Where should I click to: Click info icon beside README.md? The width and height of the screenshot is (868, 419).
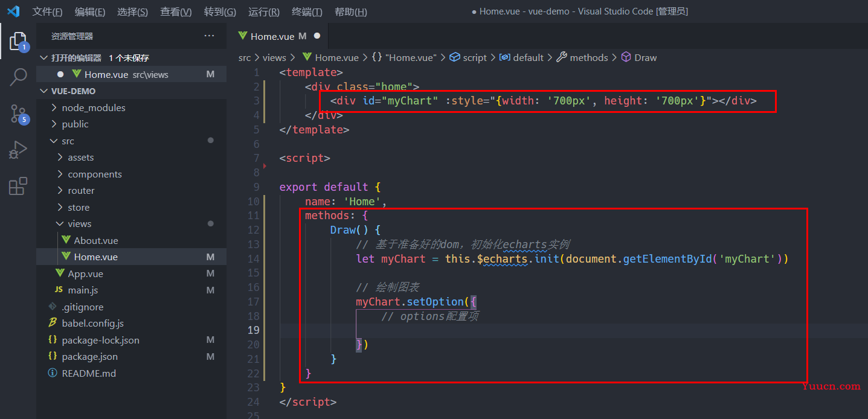click(53, 373)
